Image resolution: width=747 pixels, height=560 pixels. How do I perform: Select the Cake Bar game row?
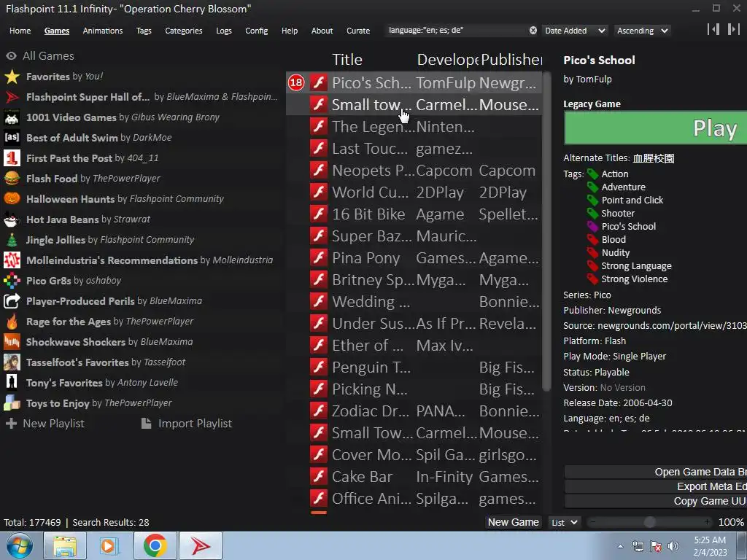tap(414, 477)
